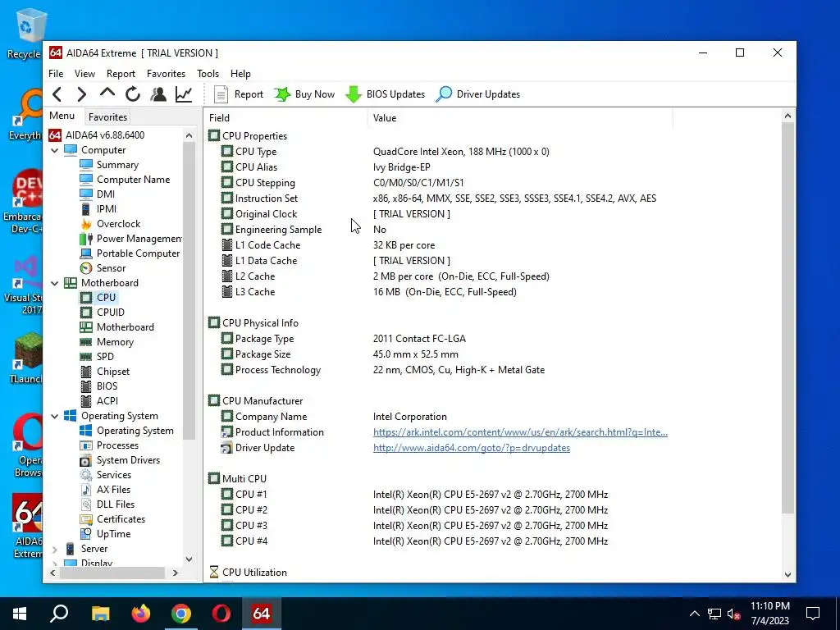The height and width of the screenshot is (630, 840).
Task: Click the tree panel scroll-up arrow
Action: point(189,135)
